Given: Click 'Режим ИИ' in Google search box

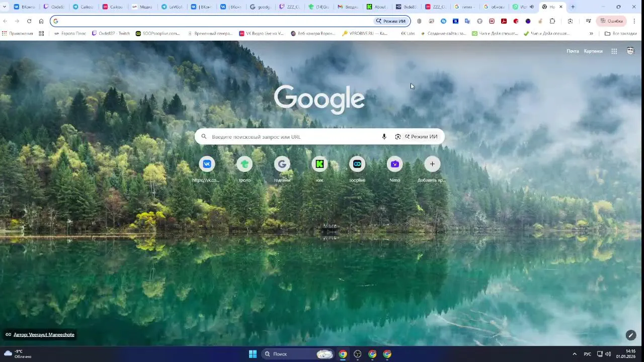Looking at the screenshot, I should 421,137.
